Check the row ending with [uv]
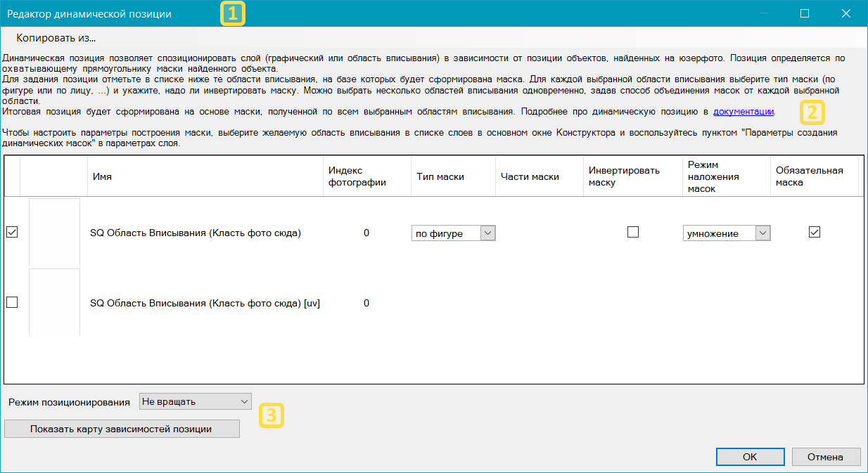Viewport: 868px width, 473px height. coord(12,302)
